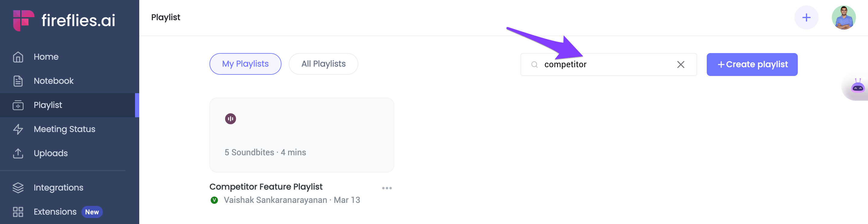Screen dimensions: 868x224
Task: Open the user profile avatar menu
Action: point(844,17)
